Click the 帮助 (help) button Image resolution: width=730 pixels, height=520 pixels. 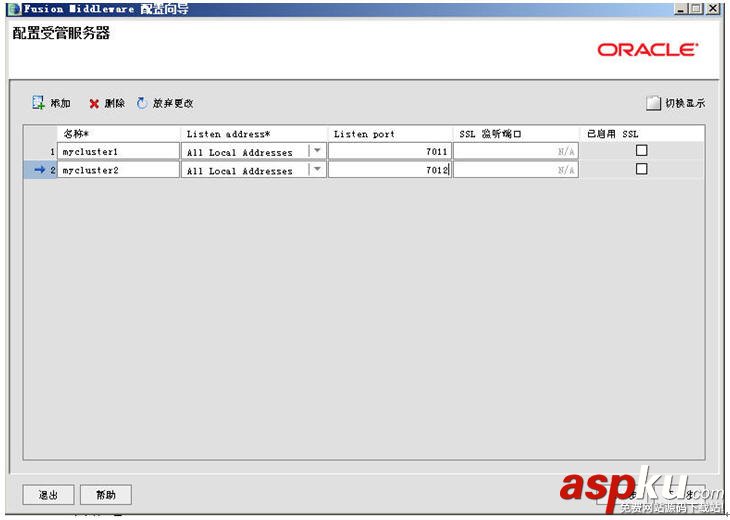click(x=106, y=495)
